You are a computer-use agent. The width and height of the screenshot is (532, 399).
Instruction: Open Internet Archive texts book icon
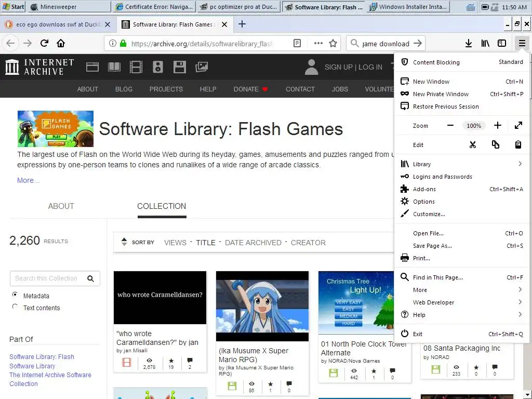(x=114, y=67)
